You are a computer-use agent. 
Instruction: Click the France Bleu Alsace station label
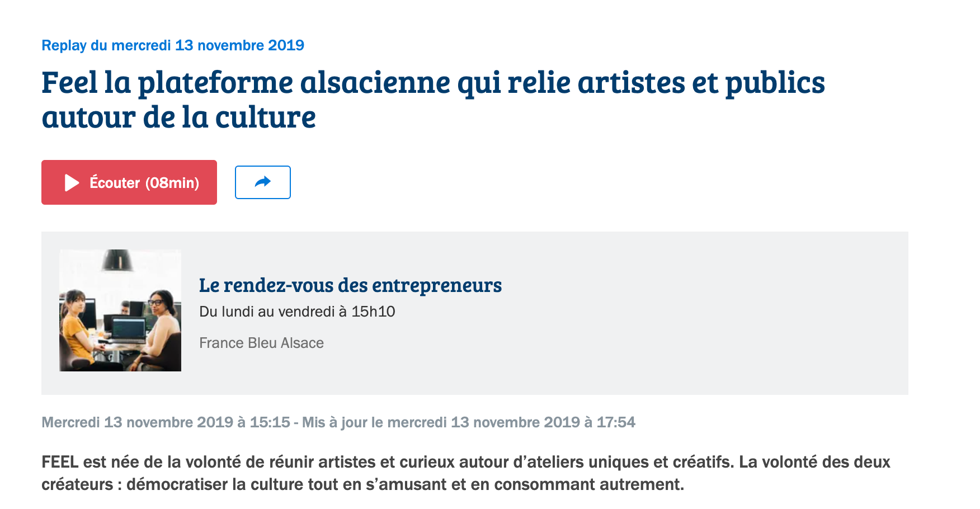pyautogui.click(x=261, y=343)
